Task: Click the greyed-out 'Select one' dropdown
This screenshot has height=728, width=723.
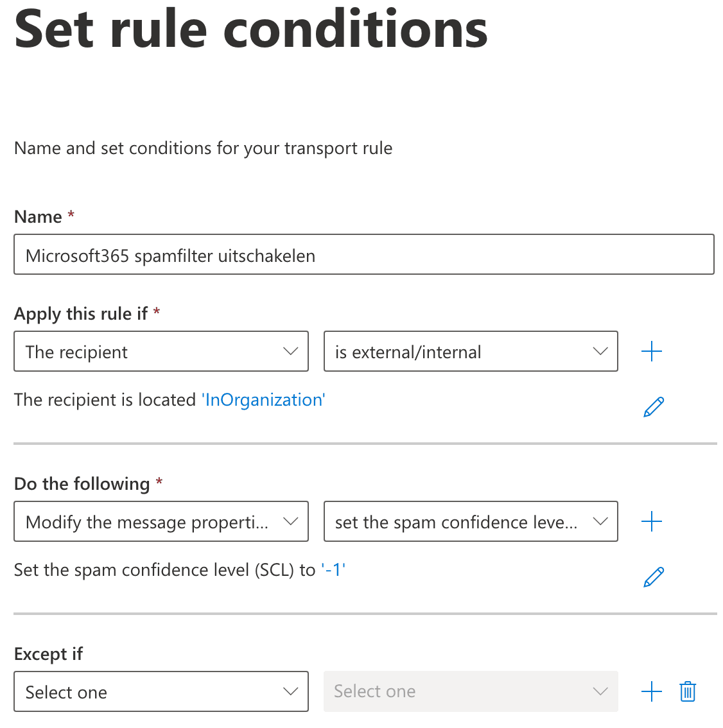Action: coord(471,691)
